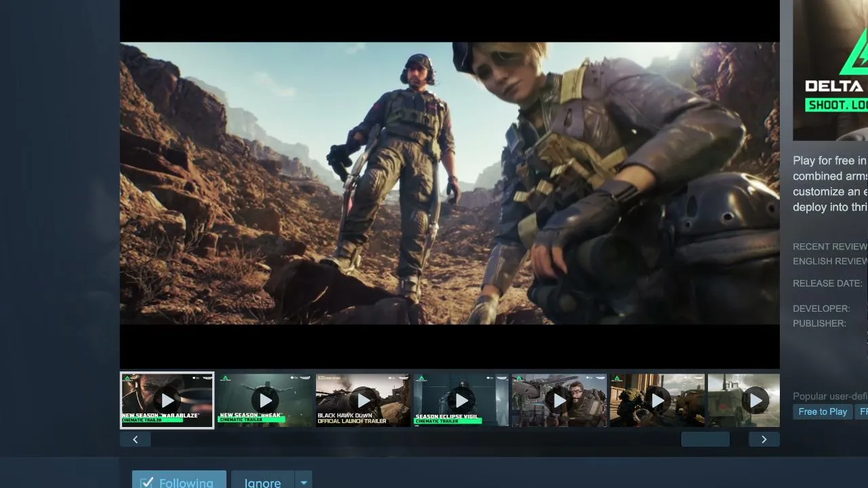Play the 'War Ablaze' cinematic trailer thumbnail

pyautogui.click(x=167, y=400)
